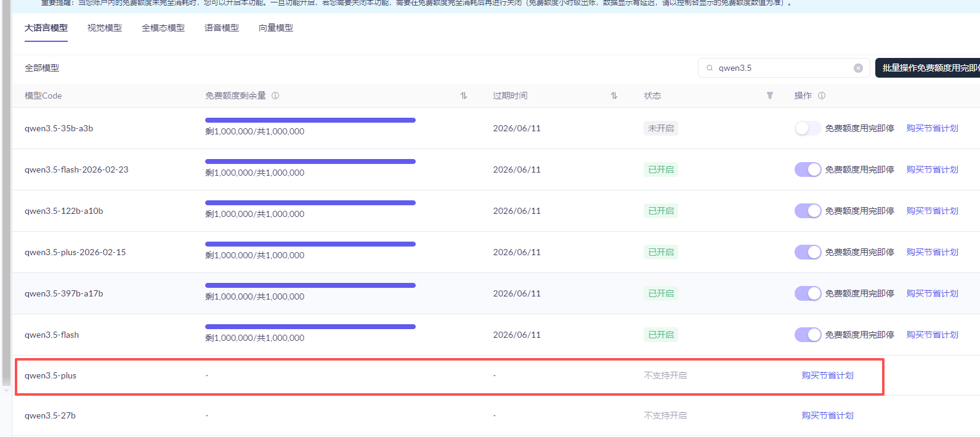Click the 2026/06/11 expiry date for qwen3.5-flash

(517, 335)
